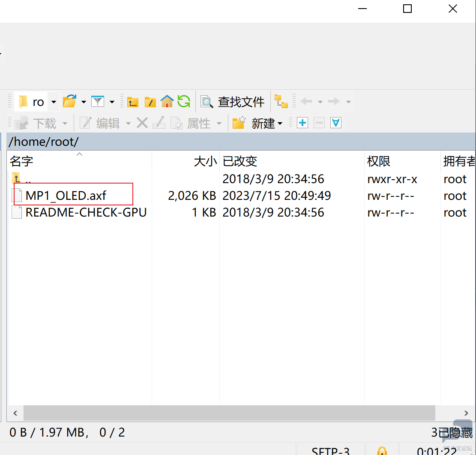Click the selection status '0 B / 1.97 MB, 0 / 2'
The width and height of the screenshot is (476, 455).
(67, 432)
